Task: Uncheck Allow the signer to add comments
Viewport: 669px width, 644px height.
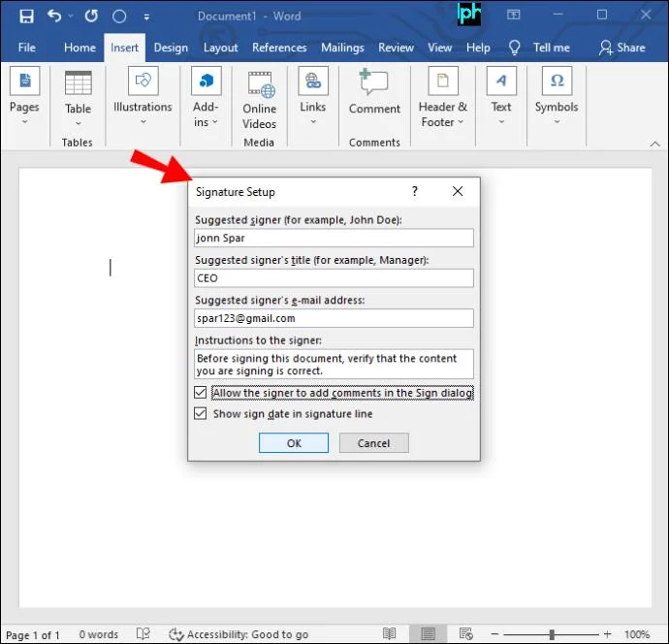Action: [200, 392]
